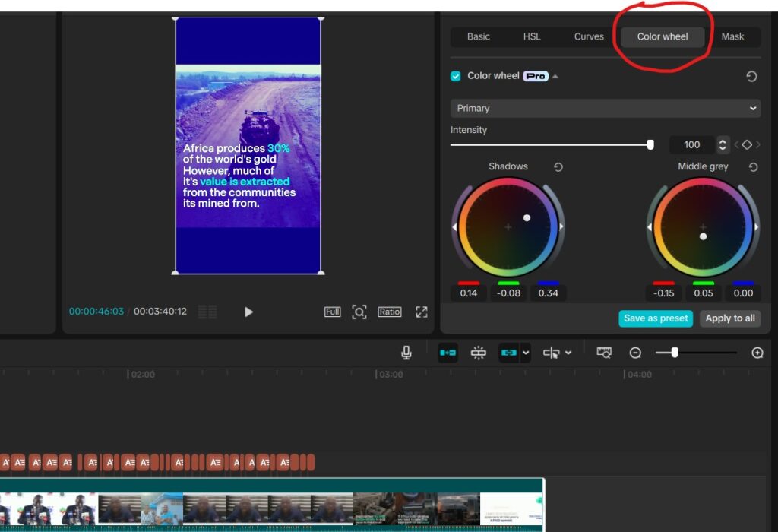
Task: Click the timeline zoom out icon
Action: [635, 353]
